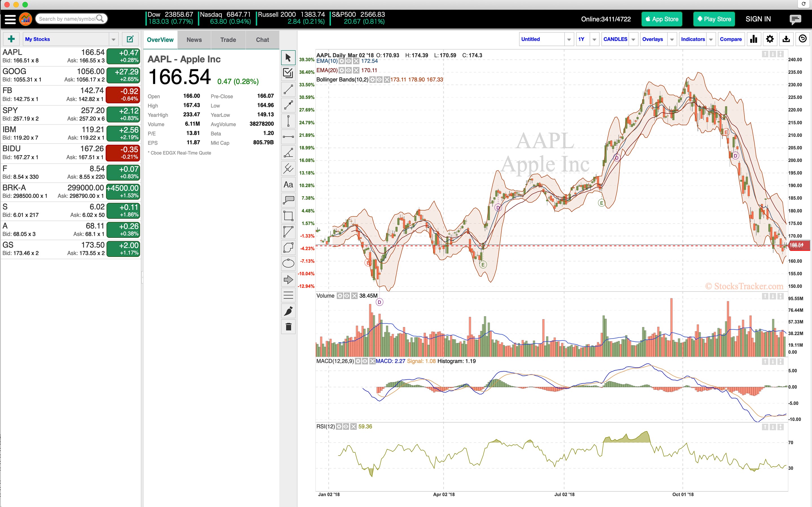
Task: Switch to the News tab
Action: coord(194,40)
